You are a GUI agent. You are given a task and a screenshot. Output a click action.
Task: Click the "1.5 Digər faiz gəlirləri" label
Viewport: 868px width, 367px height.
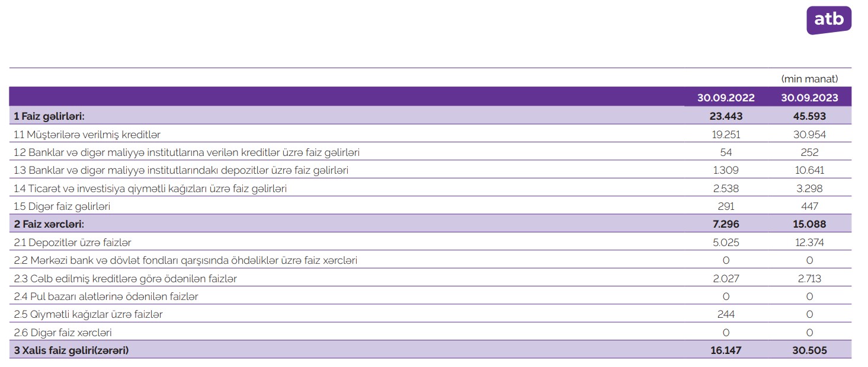(62, 206)
